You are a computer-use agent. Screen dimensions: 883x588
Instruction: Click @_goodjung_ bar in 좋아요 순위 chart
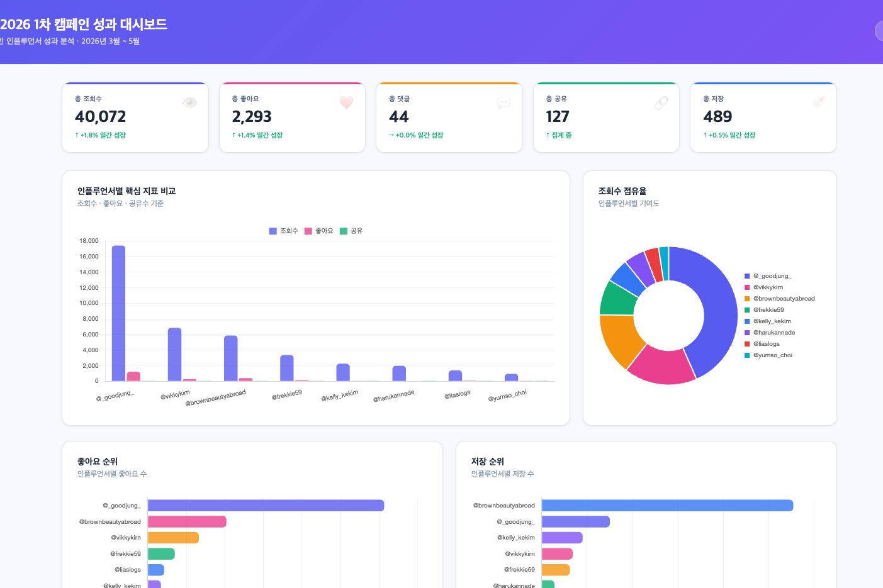click(x=266, y=506)
